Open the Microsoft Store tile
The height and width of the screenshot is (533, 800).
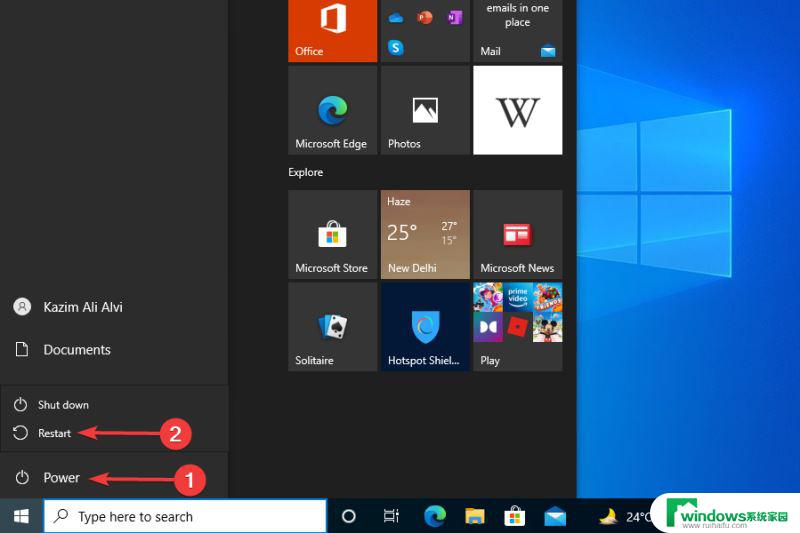tap(333, 235)
